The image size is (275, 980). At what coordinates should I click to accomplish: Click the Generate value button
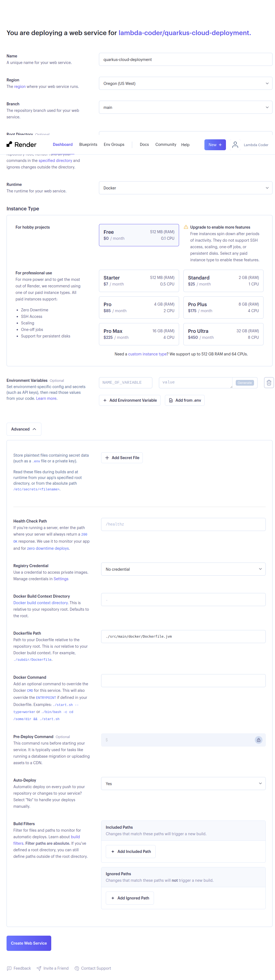point(244,383)
